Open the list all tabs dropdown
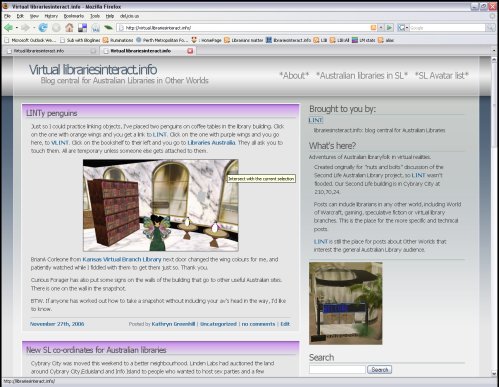 tap(494, 51)
